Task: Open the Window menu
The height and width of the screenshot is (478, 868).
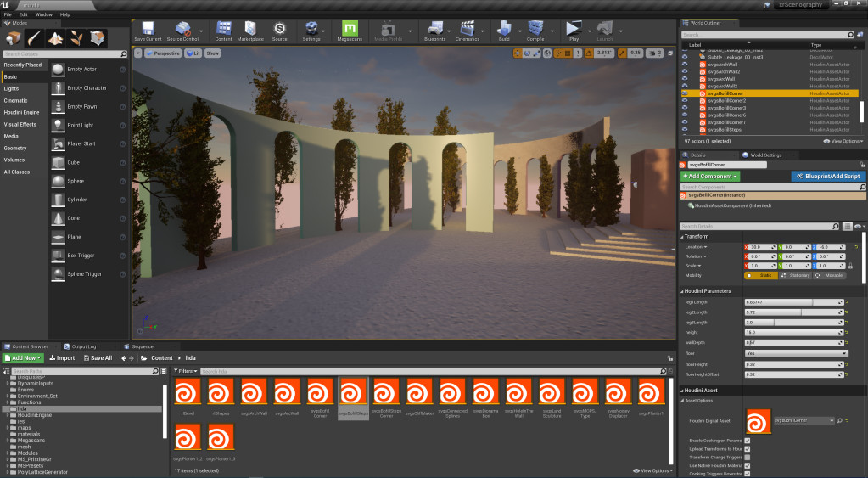Action: pyautogui.click(x=42, y=14)
